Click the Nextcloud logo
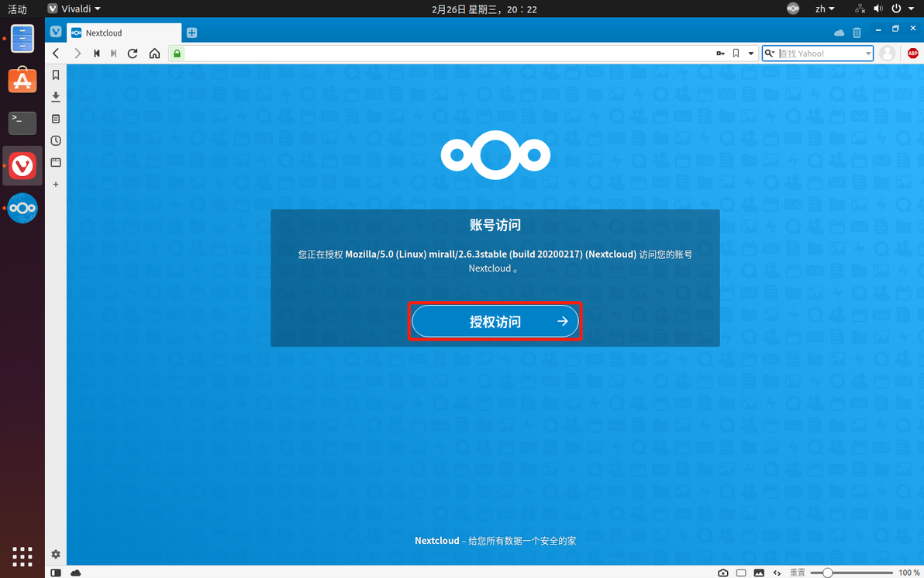The height and width of the screenshot is (578, 924). tap(495, 155)
